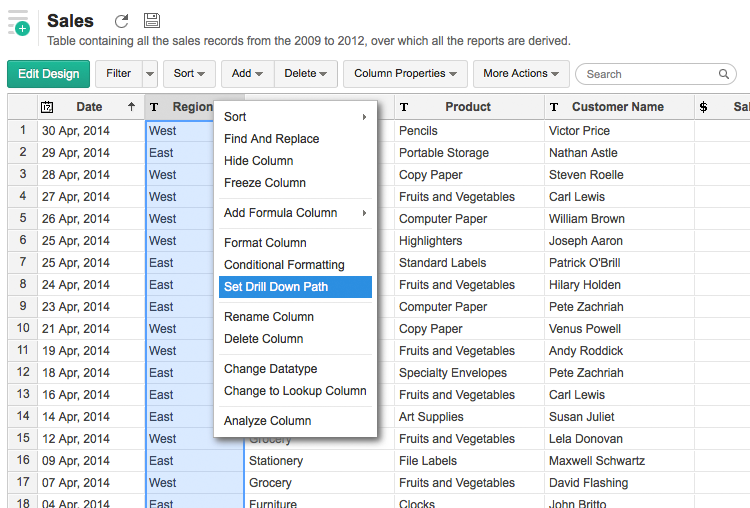
Task: Select Freeze Column in the menu
Action: click(265, 183)
